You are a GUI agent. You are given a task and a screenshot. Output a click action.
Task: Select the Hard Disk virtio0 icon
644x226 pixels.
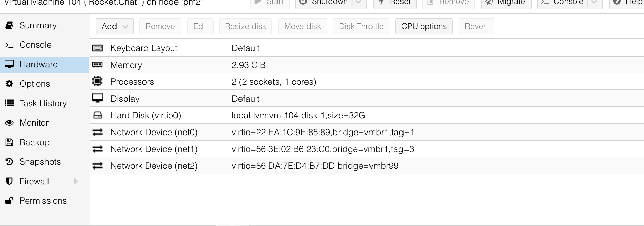coord(98,115)
